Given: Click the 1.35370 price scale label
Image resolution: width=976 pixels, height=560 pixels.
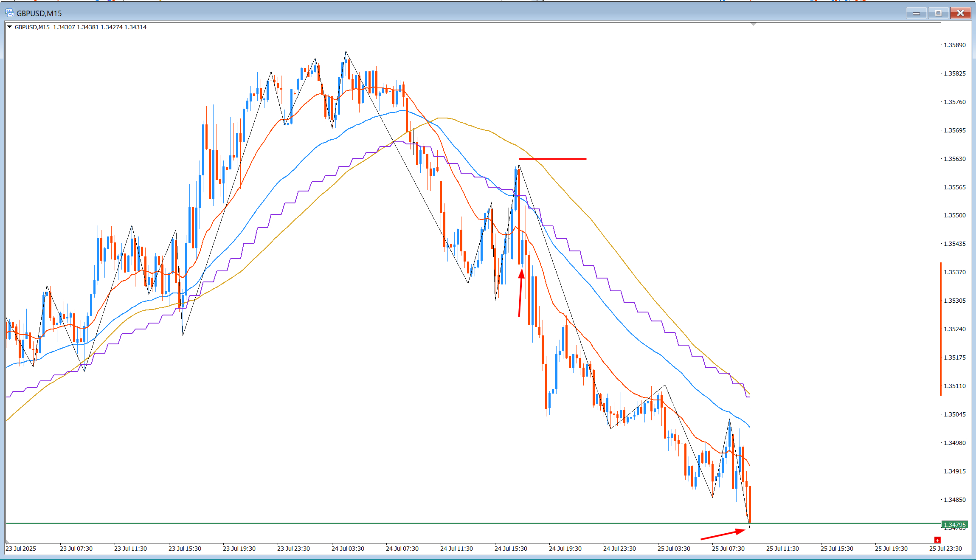Looking at the screenshot, I should pos(954,272).
